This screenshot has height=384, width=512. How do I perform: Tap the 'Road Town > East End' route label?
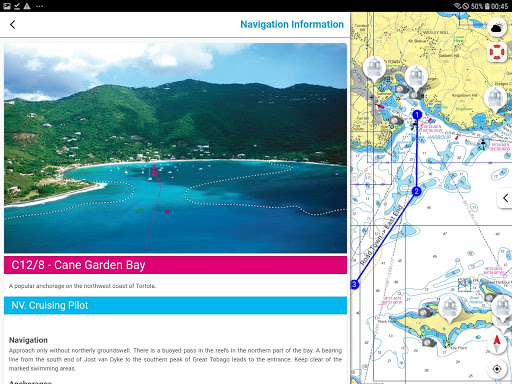pos(382,235)
